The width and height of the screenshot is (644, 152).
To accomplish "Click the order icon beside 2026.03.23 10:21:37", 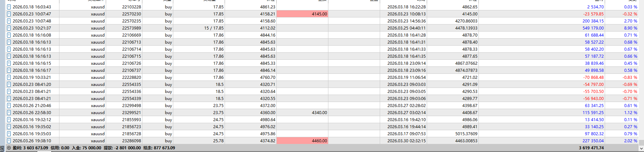I will 9,28.
